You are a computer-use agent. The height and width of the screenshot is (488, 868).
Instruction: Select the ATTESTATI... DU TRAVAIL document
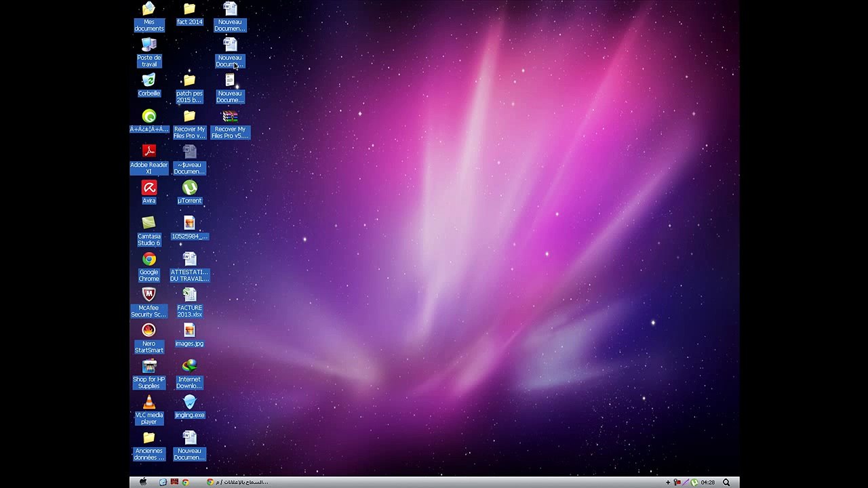click(189, 268)
